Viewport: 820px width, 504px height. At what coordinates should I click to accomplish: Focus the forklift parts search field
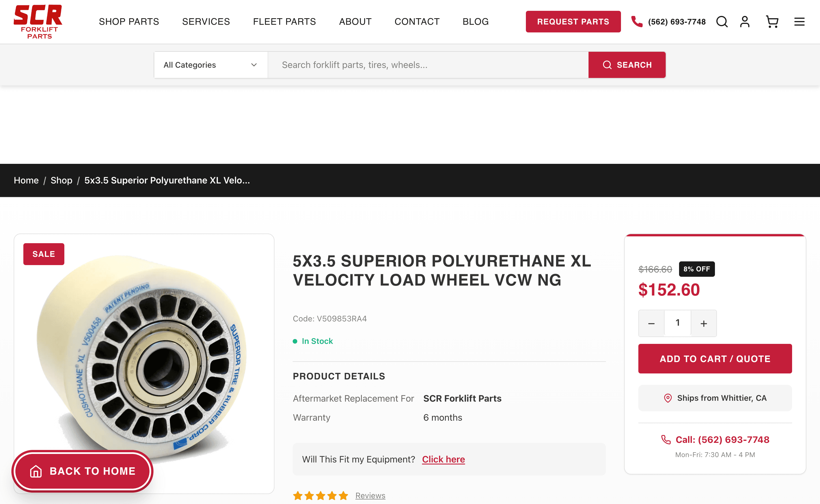[x=428, y=65]
